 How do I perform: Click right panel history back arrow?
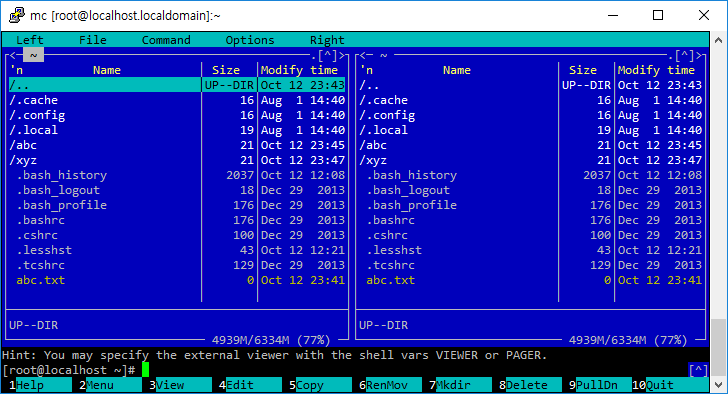point(363,56)
